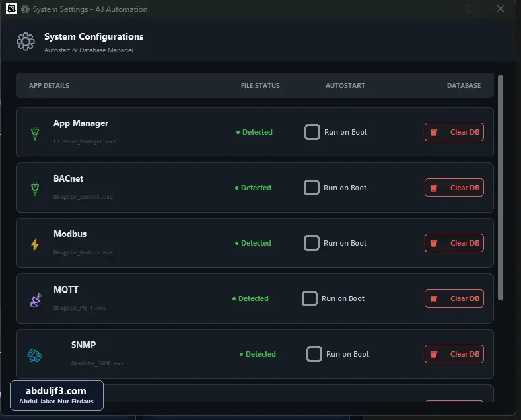
Task: Enable Run on Boot for App Manager
Action: coord(312,132)
